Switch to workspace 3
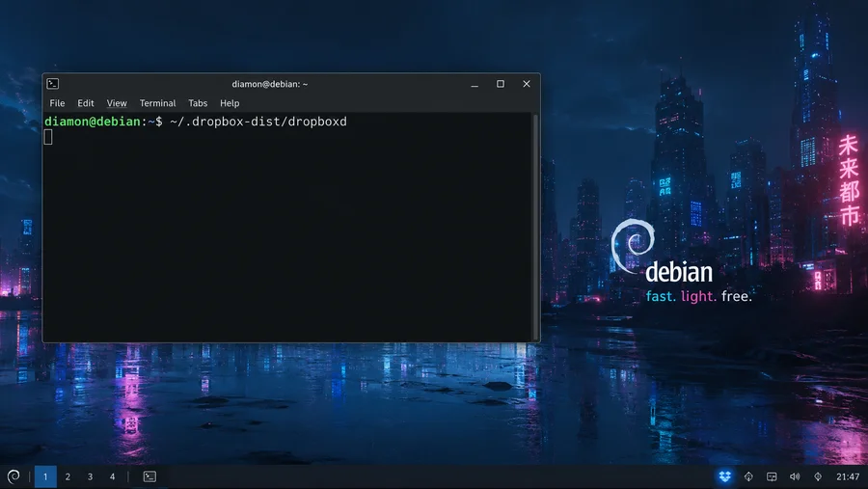The height and width of the screenshot is (489, 868). pyautogui.click(x=91, y=476)
